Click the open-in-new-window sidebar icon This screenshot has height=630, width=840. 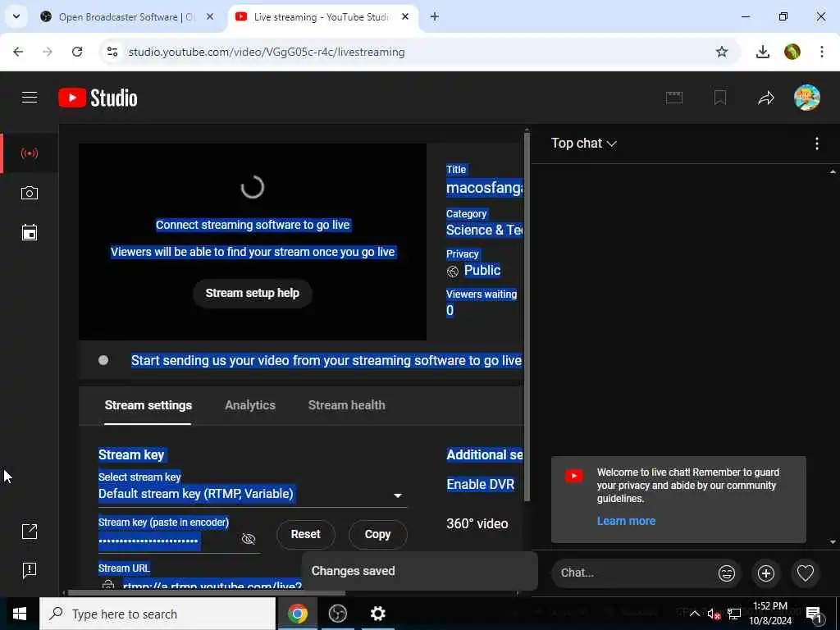[x=30, y=531]
